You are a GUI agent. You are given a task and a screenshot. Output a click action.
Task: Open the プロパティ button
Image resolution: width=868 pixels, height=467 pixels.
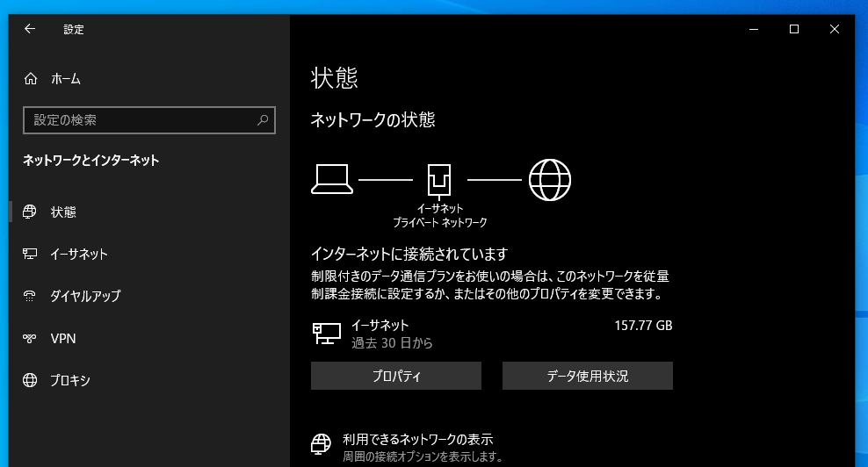tap(396, 376)
